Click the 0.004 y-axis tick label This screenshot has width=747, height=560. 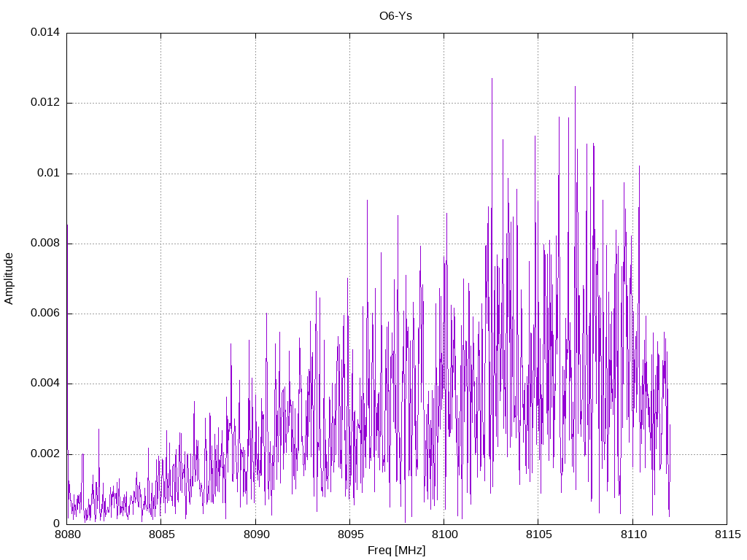45,384
